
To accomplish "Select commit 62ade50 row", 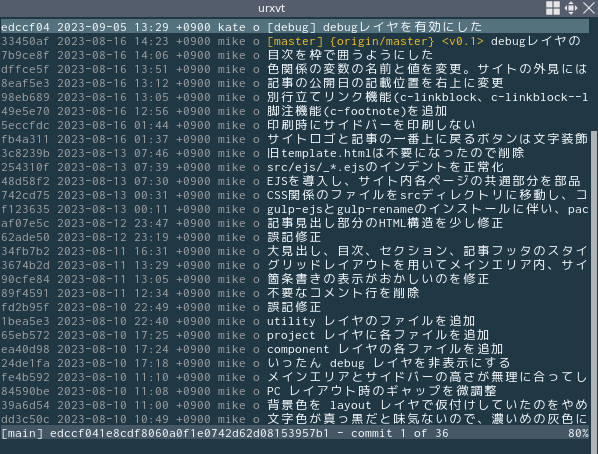I will pos(295,237).
